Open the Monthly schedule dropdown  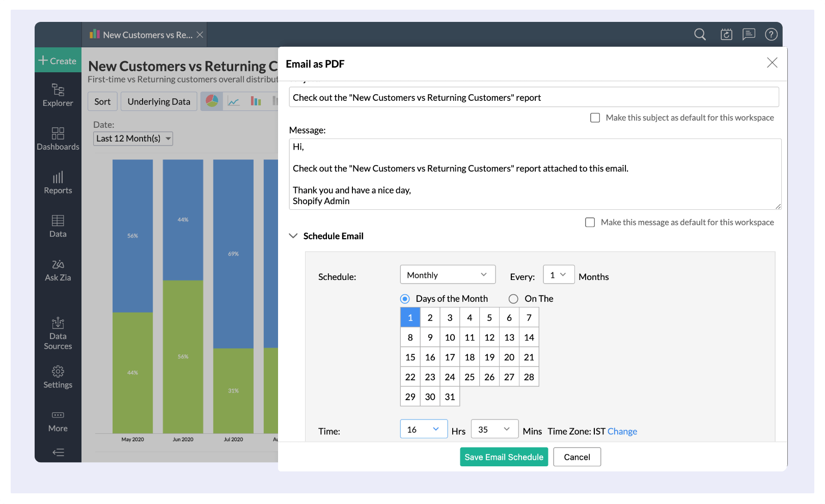(x=448, y=275)
